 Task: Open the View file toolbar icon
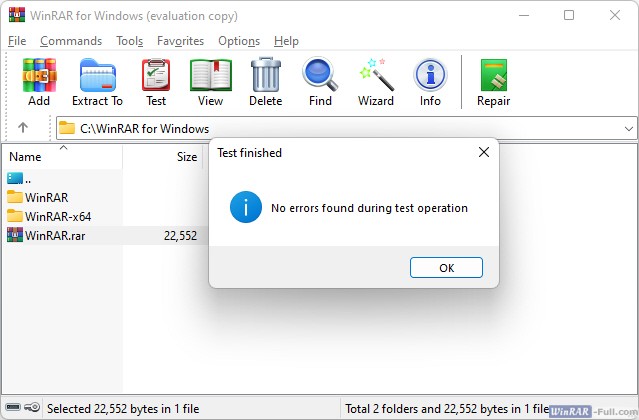coord(210,76)
